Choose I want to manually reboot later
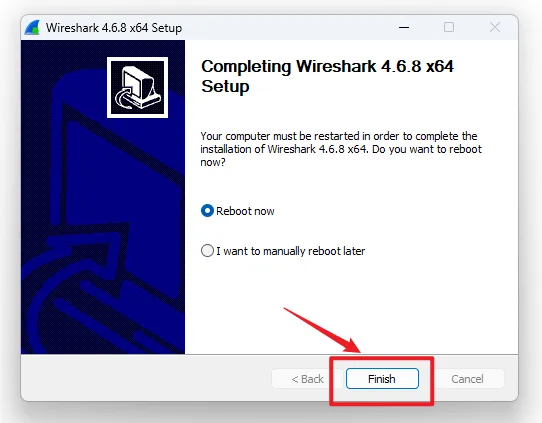 coord(207,251)
